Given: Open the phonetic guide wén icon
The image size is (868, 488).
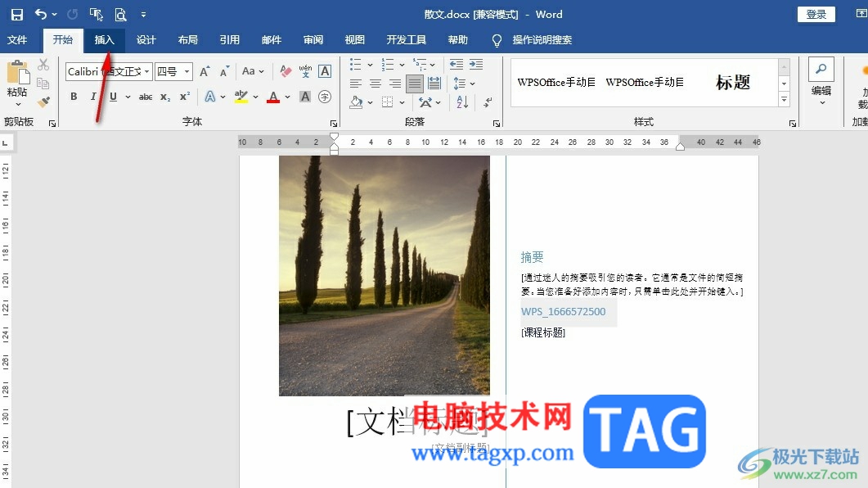Looking at the screenshot, I should pos(305,71).
